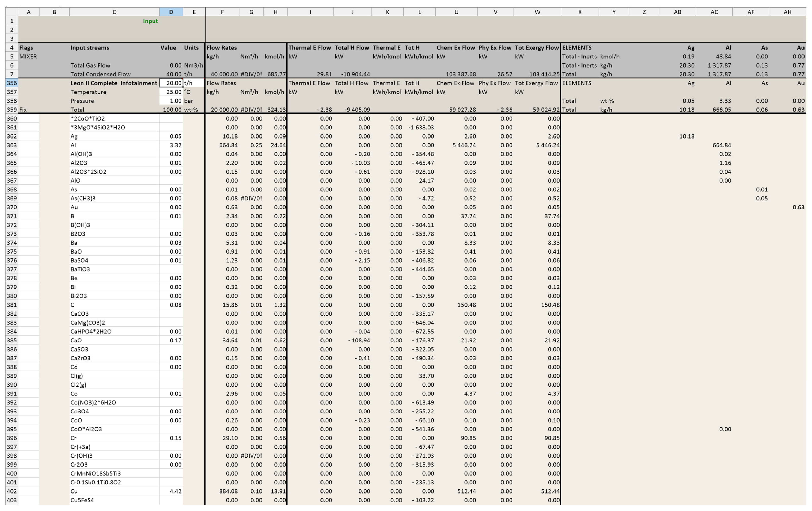812x511 pixels.
Task: Select column AC header
Action: 714,12
